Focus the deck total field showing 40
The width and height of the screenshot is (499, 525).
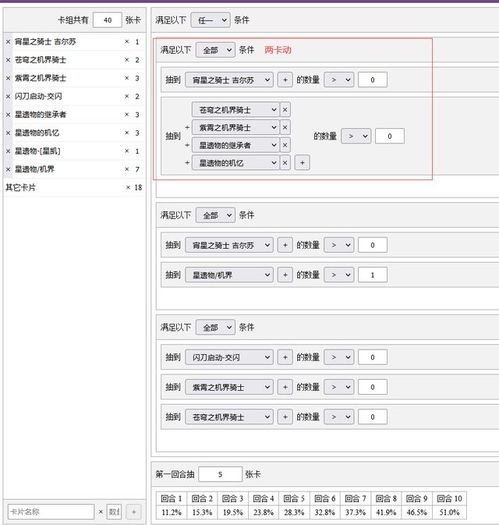pos(107,20)
